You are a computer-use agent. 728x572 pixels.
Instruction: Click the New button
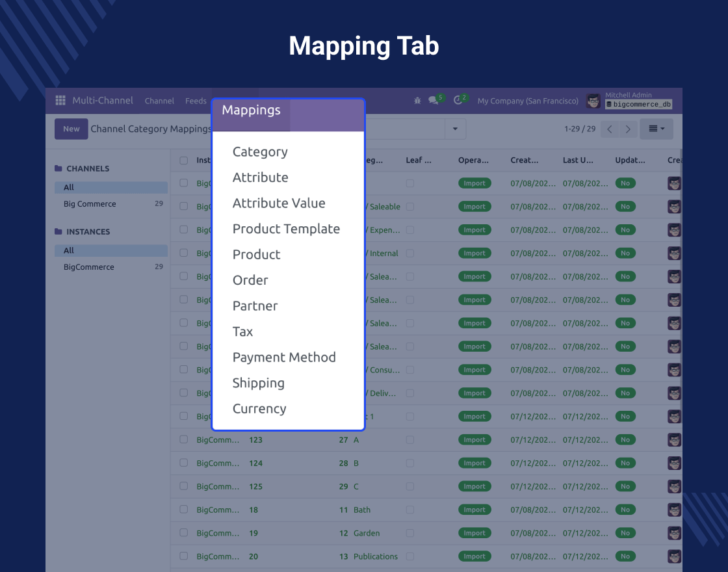point(71,129)
